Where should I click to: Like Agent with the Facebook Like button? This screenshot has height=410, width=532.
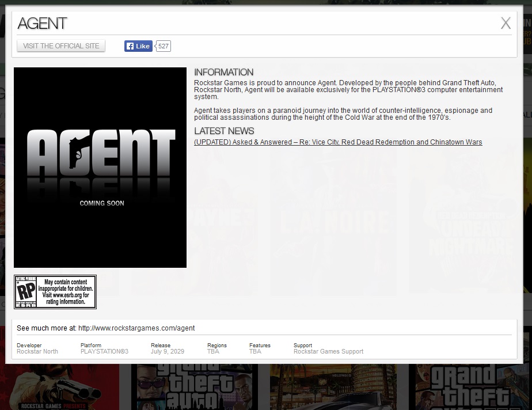tap(138, 46)
